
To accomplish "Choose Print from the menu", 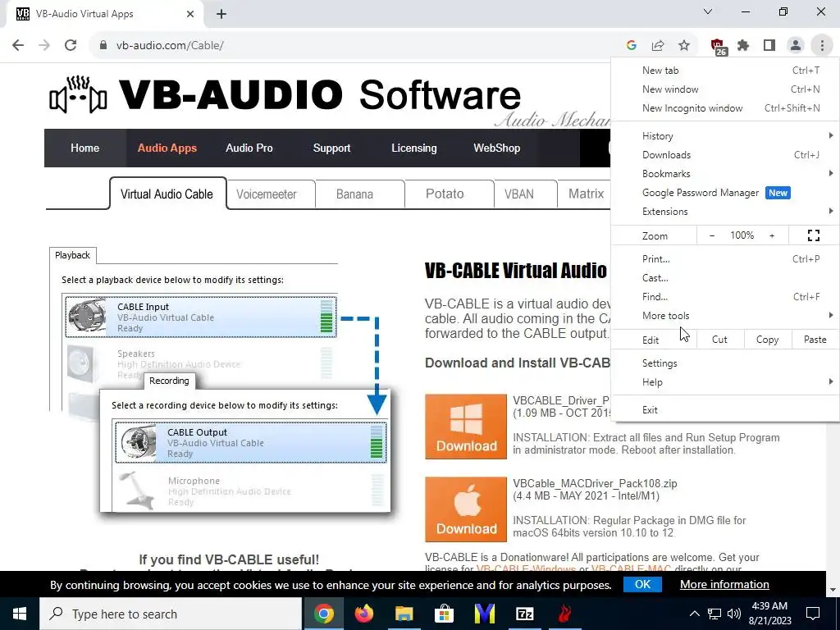I will [x=725, y=258].
